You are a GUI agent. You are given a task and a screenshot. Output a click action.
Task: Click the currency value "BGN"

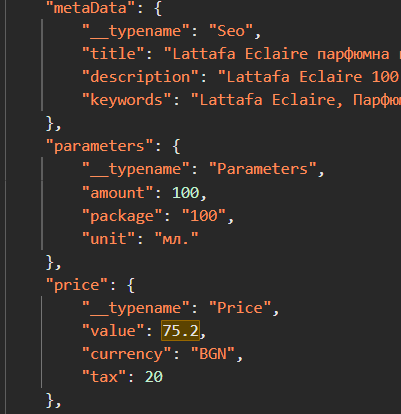(213, 354)
